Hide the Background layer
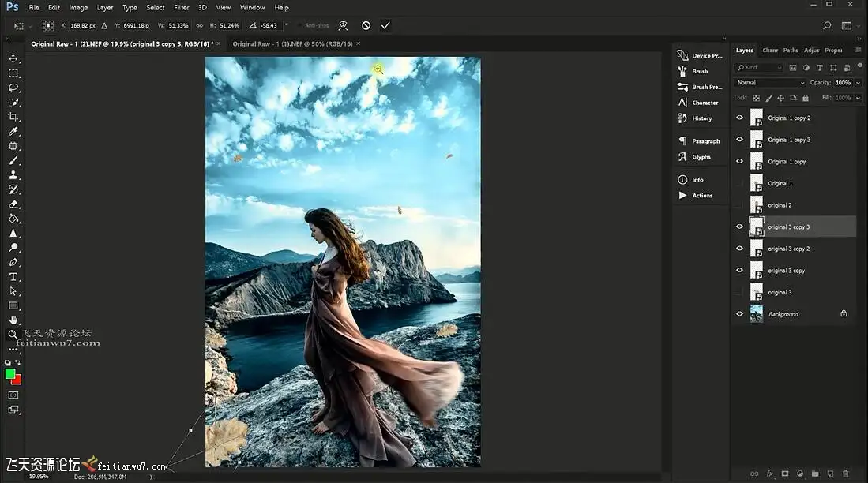868x483 pixels. coord(740,314)
